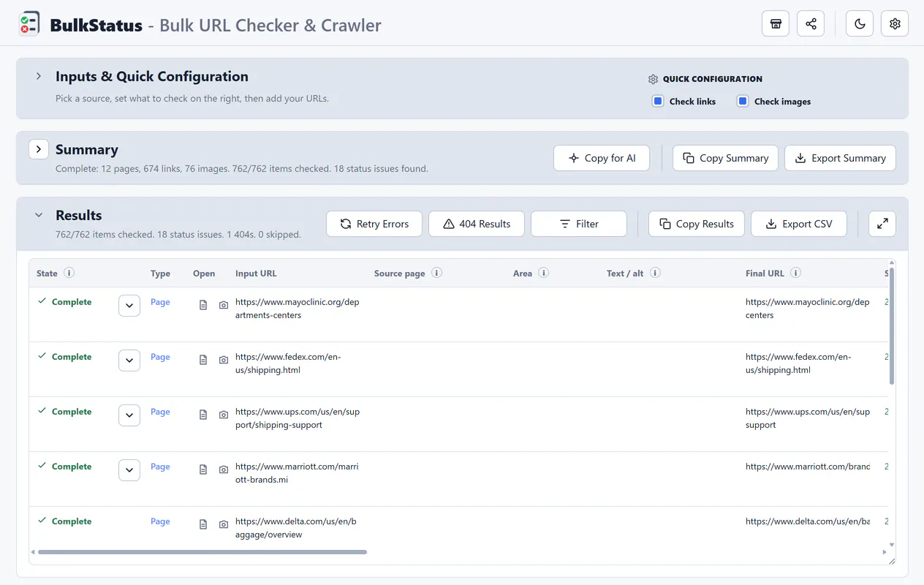Click the table's horizontal scrollbar
This screenshot has width=924, height=585.
tap(202, 552)
